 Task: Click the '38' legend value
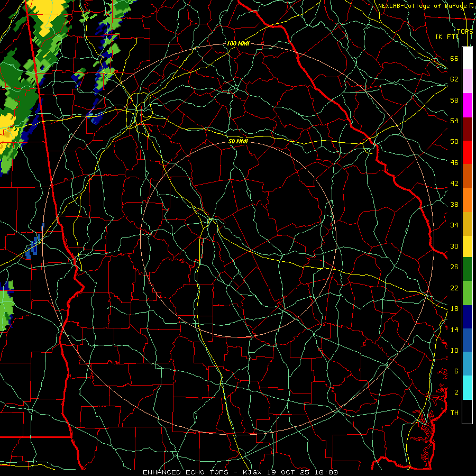[x=454, y=204]
